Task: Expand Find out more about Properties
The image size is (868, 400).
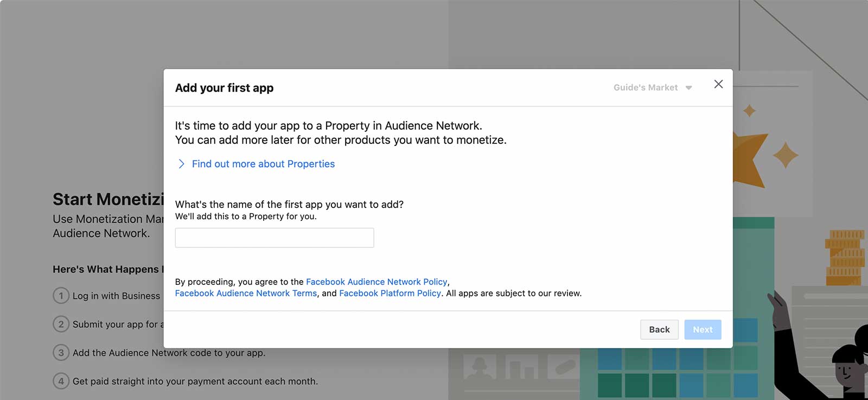Action: [x=181, y=164]
